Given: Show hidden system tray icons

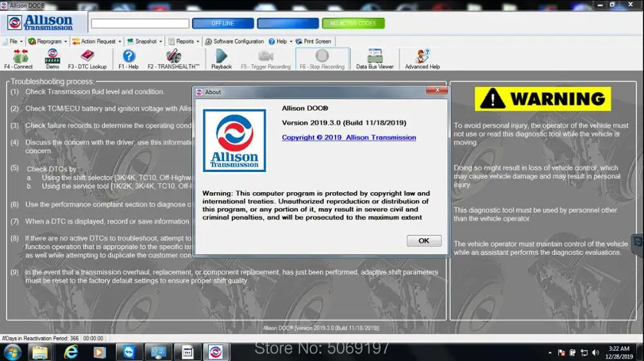Looking at the screenshot, I should tap(550, 353).
